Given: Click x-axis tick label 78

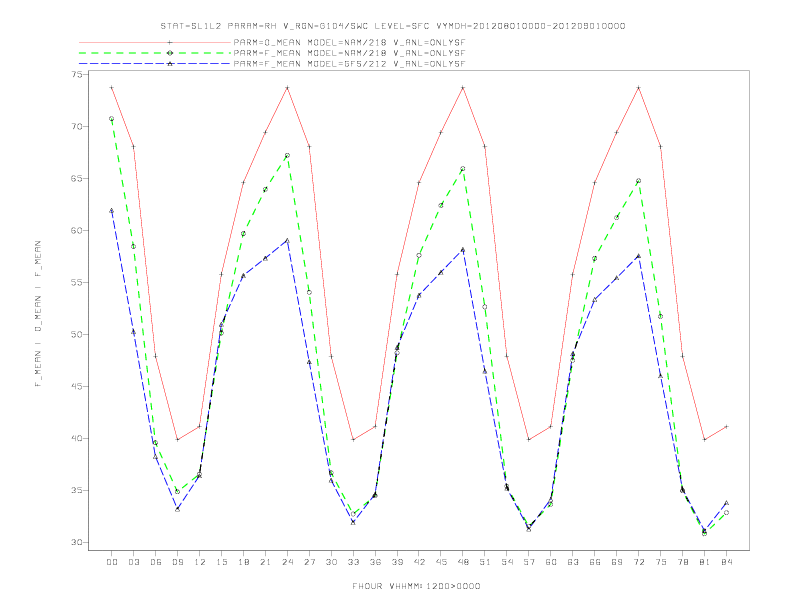Looking at the screenshot, I should point(683,562).
